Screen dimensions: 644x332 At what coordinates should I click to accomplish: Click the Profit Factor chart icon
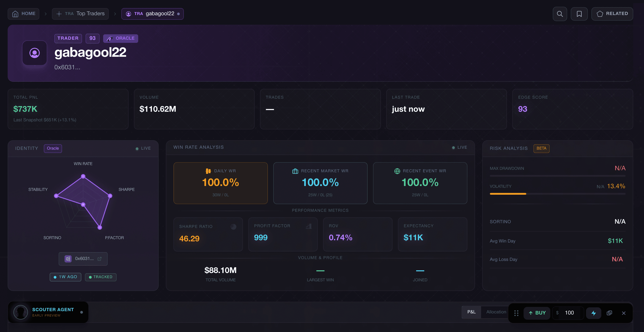coord(309,226)
